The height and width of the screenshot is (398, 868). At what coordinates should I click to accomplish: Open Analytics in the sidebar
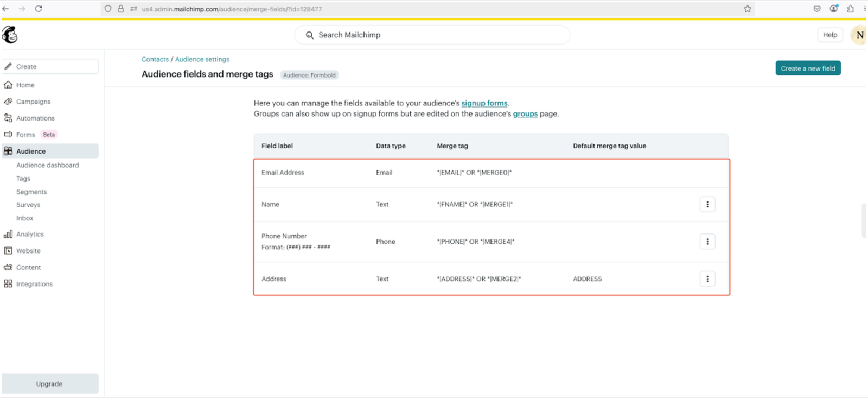coord(30,235)
